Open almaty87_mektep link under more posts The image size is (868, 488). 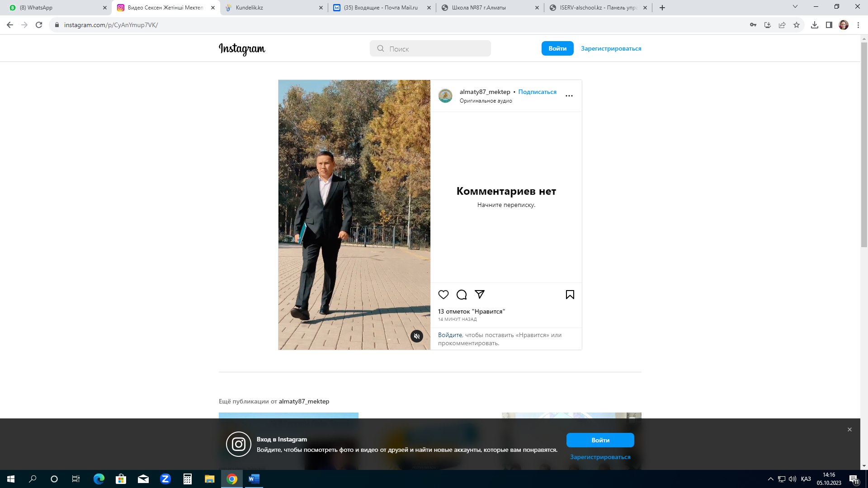[304, 401]
